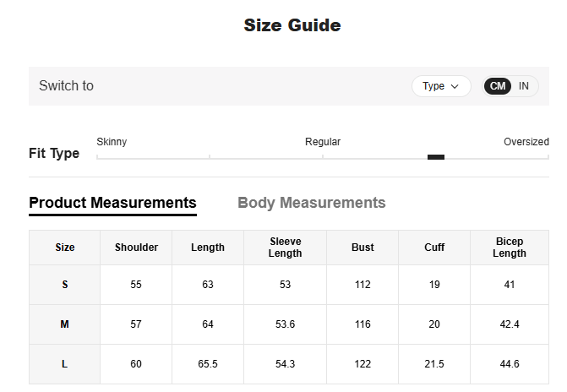Viewport: 567px width, 392px height.
Task: Click the Skinny fit label
Action: 112,142
